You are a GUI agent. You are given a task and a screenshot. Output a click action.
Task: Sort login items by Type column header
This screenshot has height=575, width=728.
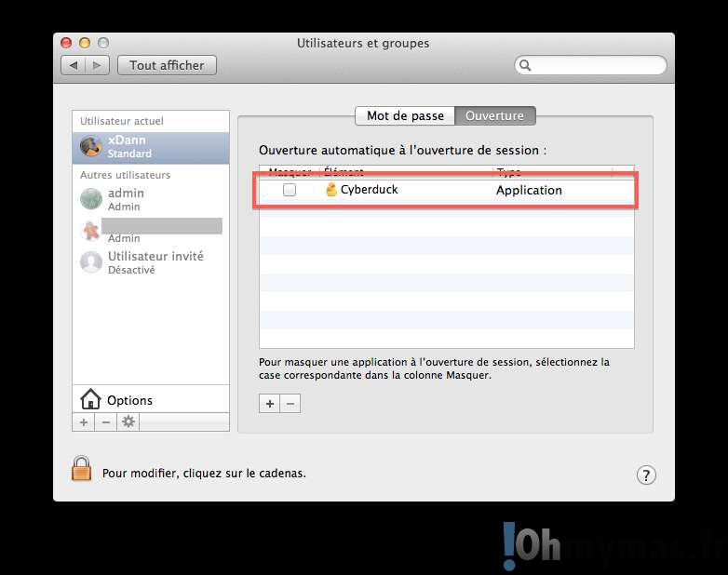click(549, 172)
